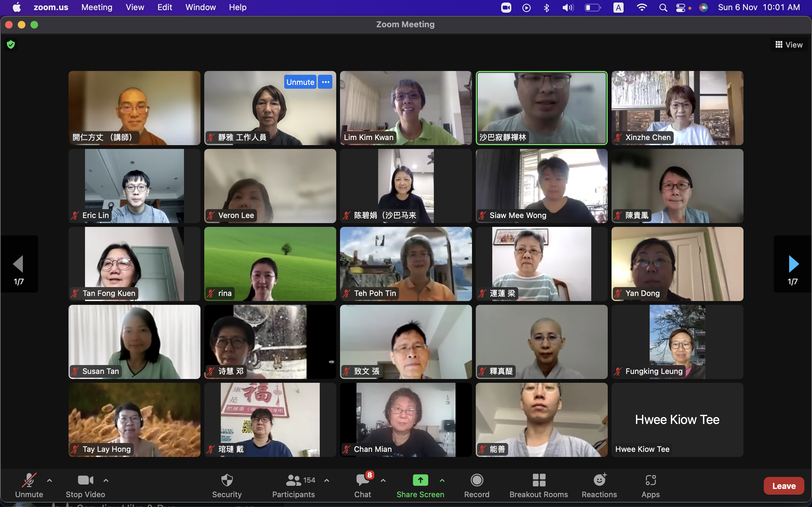
Task: Open the Window menu in the menu bar
Action: tap(200, 7)
